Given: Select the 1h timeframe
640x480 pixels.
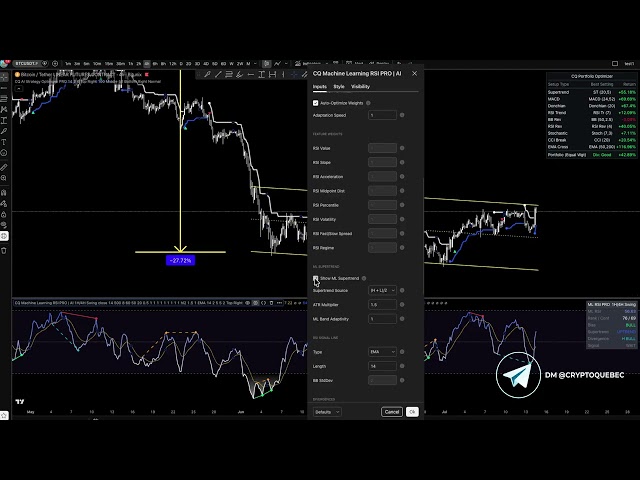Looking at the screenshot, I should click(131, 64).
